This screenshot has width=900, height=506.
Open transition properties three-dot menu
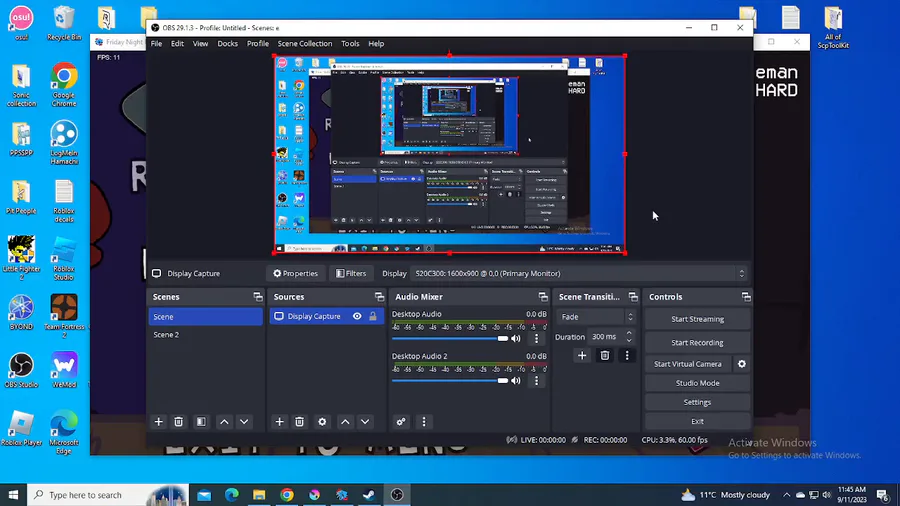tap(627, 356)
